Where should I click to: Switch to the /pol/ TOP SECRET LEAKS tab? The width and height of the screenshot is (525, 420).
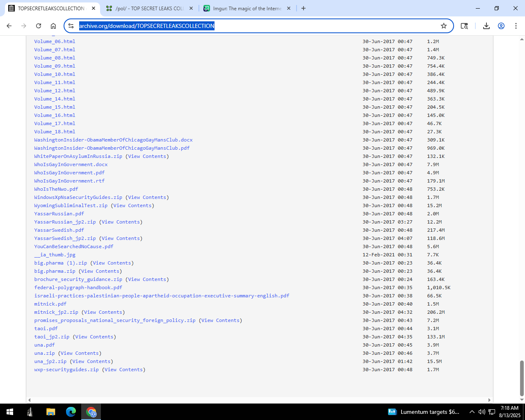click(150, 8)
